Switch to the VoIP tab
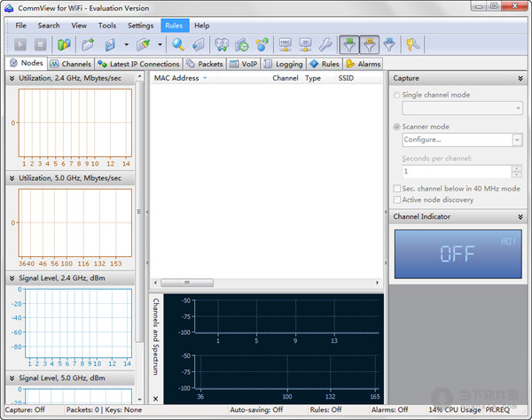This screenshot has width=532, height=420. pyautogui.click(x=244, y=64)
